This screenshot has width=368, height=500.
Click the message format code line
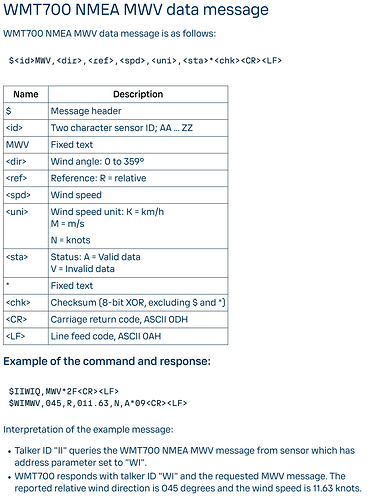145,61
